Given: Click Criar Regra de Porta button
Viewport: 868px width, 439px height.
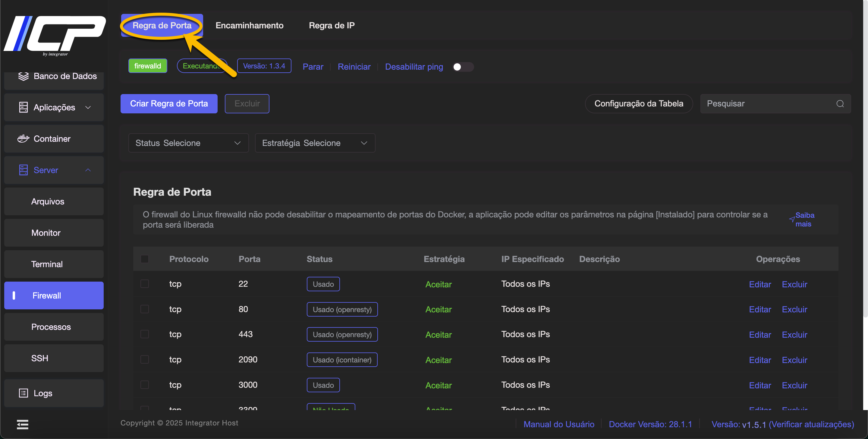Looking at the screenshot, I should tap(169, 103).
